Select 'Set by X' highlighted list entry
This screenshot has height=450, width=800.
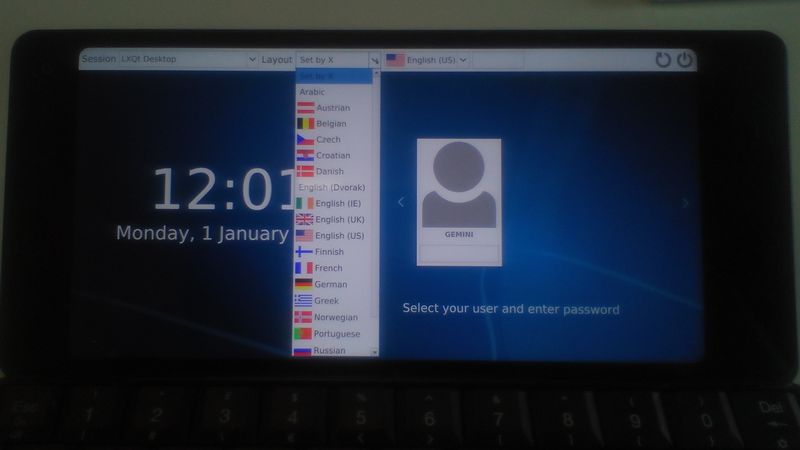(332, 76)
